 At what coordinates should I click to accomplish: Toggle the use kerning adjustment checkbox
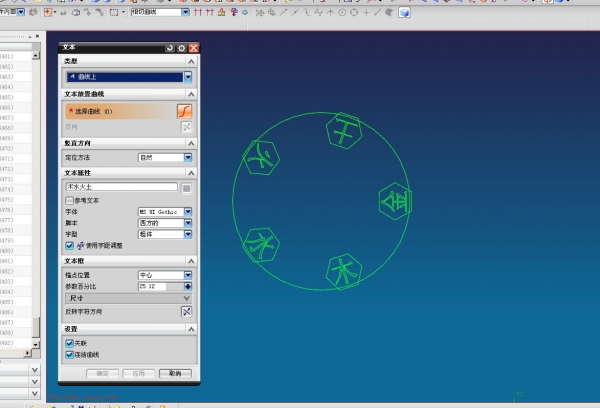point(69,246)
